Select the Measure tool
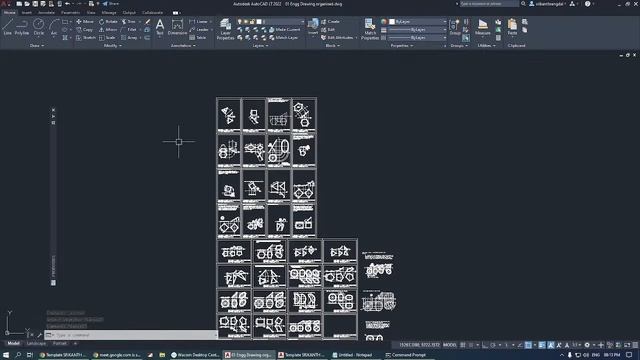The height and width of the screenshot is (360, 640). click(x=483, y=27)
